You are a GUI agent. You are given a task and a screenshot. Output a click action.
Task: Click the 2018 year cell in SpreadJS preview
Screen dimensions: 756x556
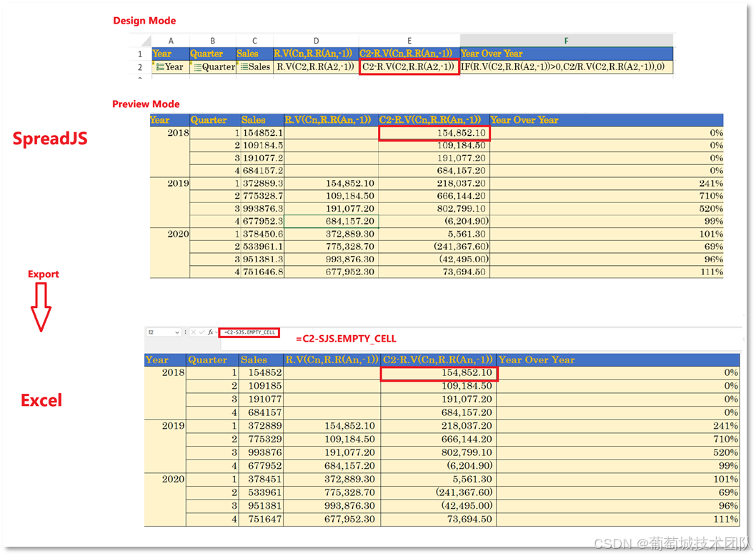coord(170,152)
